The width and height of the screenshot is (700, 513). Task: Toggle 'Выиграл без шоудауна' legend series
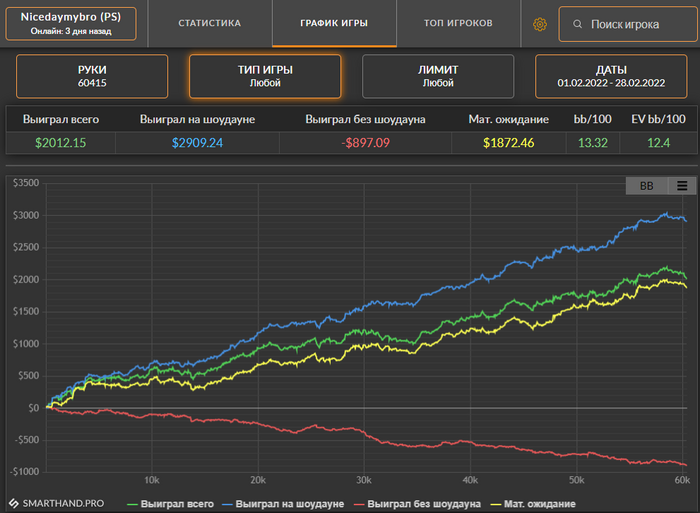(417, 504)
